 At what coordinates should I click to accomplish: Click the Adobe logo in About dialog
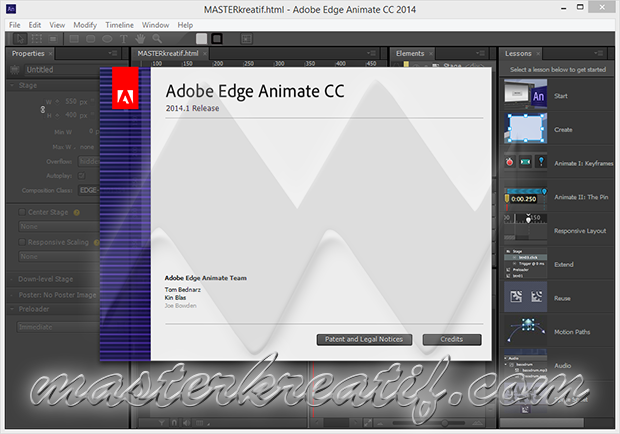point(125,88)
